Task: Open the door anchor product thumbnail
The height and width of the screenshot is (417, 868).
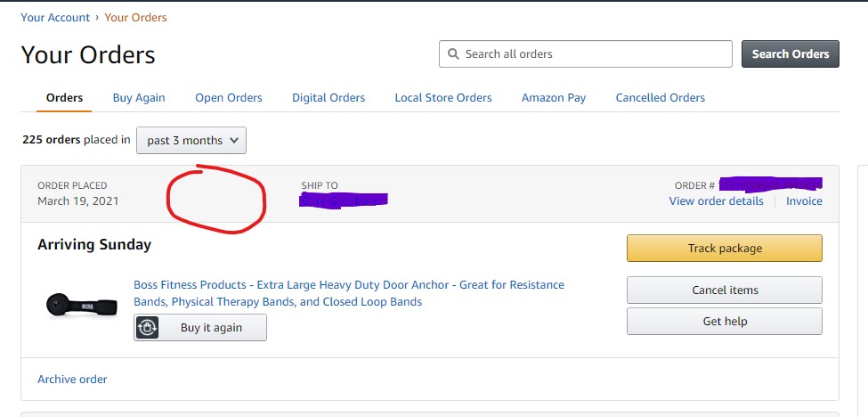Action: coord(81,305)
